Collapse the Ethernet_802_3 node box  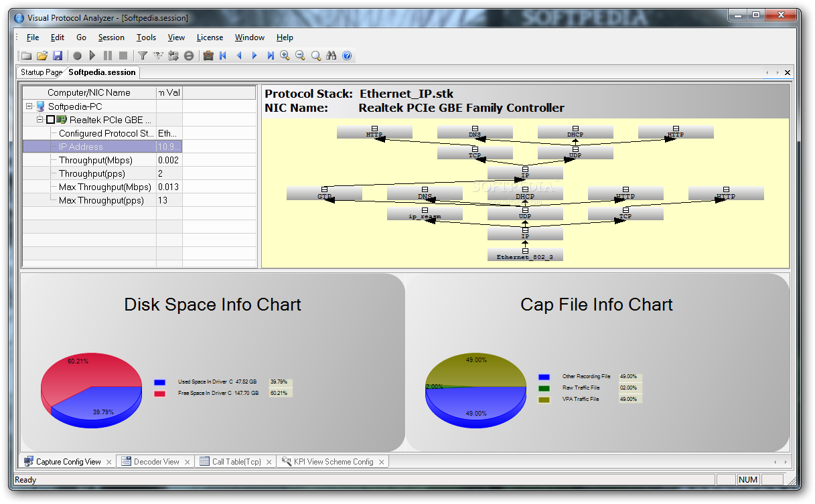(525, 250)
